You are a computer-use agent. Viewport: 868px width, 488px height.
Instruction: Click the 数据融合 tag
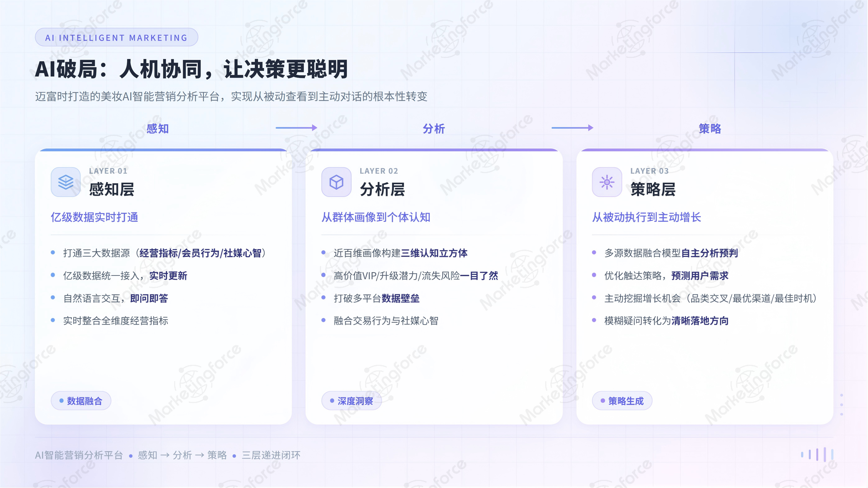(81, 401)
